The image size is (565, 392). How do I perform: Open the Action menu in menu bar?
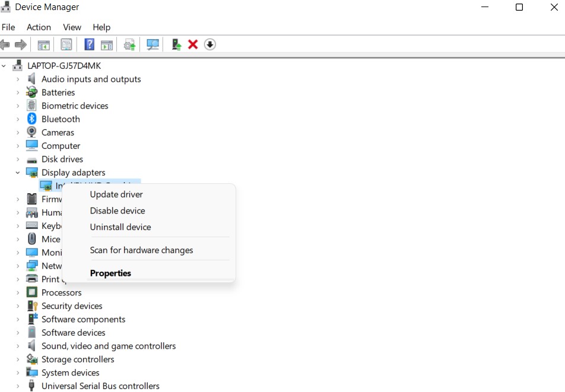pos(39,27)
